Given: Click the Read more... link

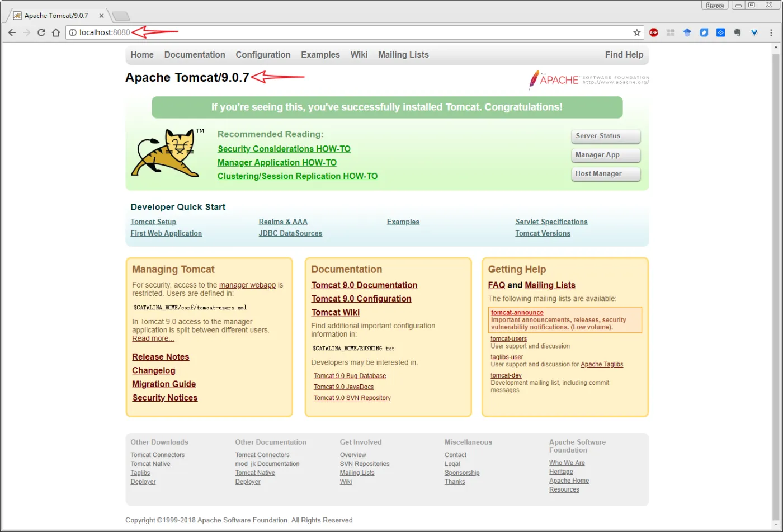Looking at the screenshot, I should [x=153, y=338].
